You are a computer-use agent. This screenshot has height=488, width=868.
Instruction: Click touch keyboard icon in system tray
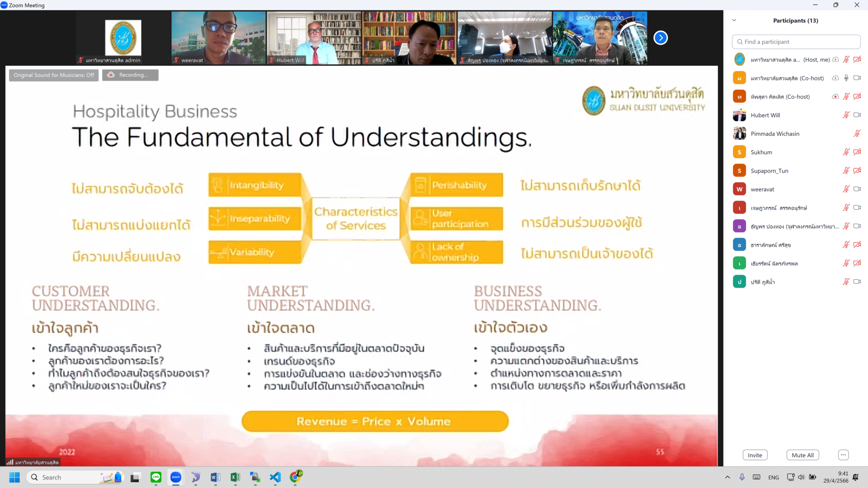point(756,477)
